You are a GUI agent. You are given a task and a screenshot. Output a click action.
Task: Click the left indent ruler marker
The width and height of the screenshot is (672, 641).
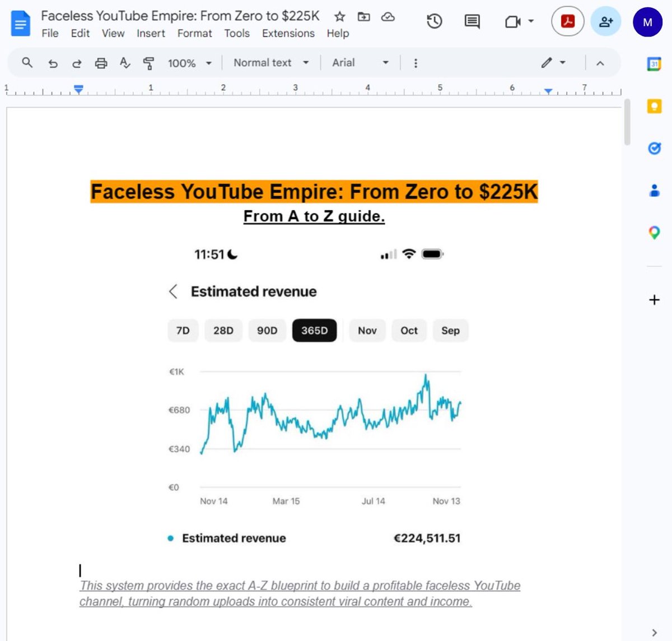click(x=79, y=89)
